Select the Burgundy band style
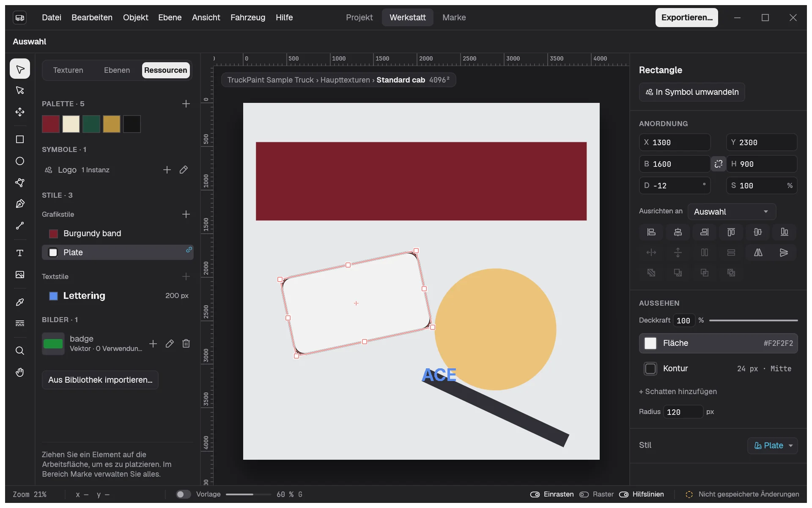The height and width of the screenshot is (508, 812). tap(118, 233)
